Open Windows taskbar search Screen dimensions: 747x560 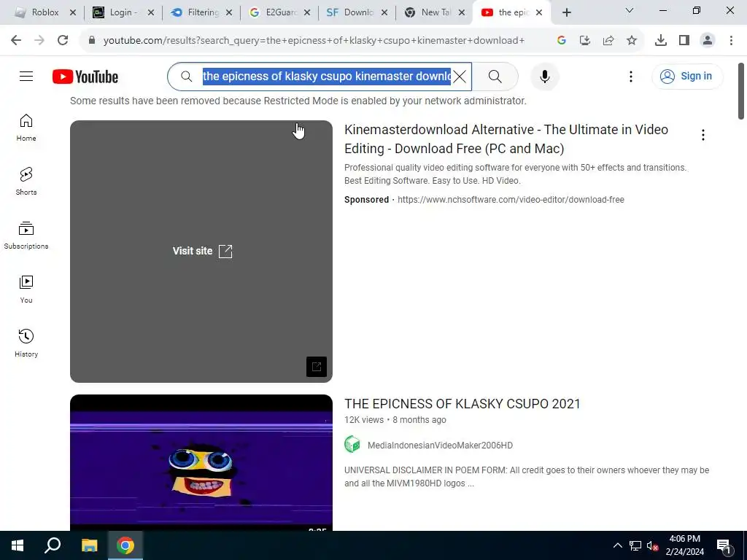coord(53,545)
